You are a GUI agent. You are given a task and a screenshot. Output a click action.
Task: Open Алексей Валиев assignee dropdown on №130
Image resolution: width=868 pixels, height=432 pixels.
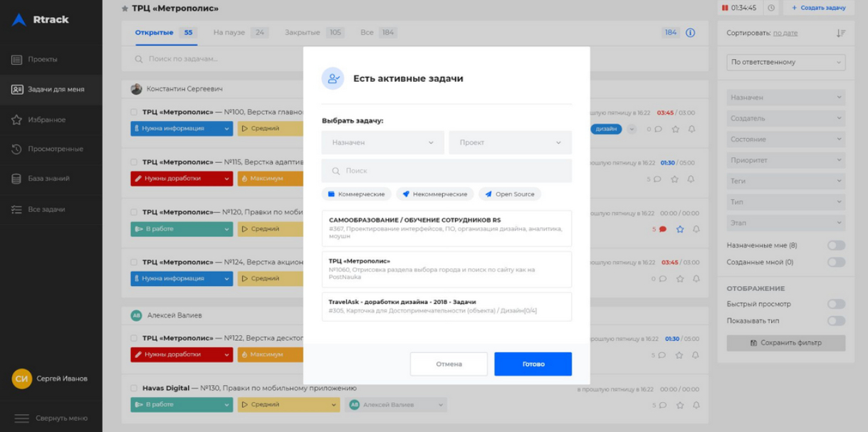click(x=397, y=405)
